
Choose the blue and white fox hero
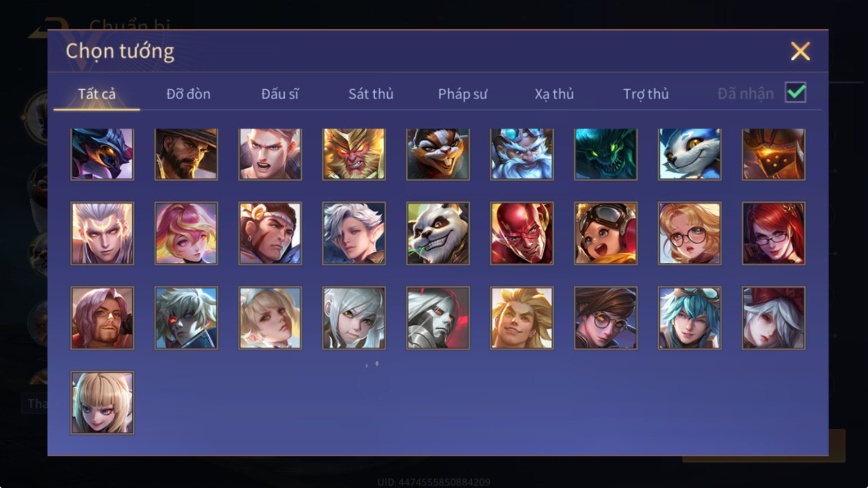tap(690, 154)
